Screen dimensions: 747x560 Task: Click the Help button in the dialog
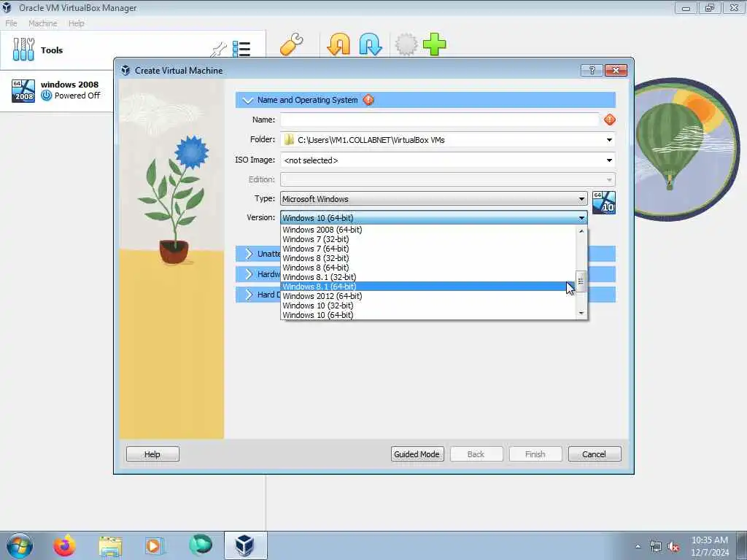click(x=152, y=454)
